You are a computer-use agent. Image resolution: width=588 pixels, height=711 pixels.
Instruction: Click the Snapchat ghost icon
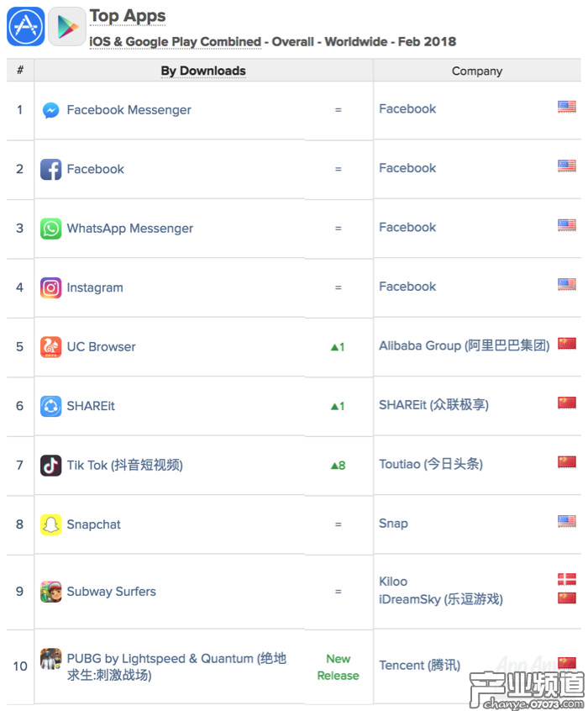pyautogui.click(x=51, y=524)
